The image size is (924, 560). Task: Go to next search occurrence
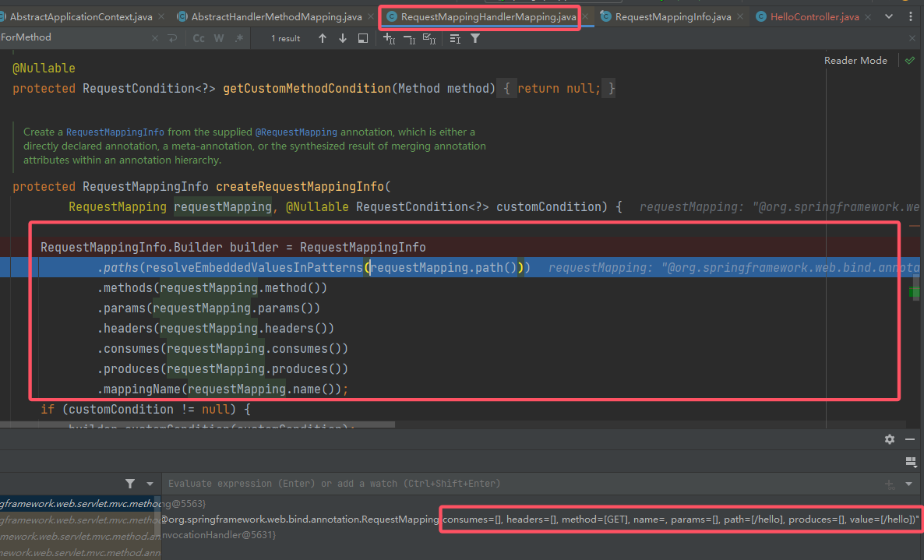(x=342, y=38)
